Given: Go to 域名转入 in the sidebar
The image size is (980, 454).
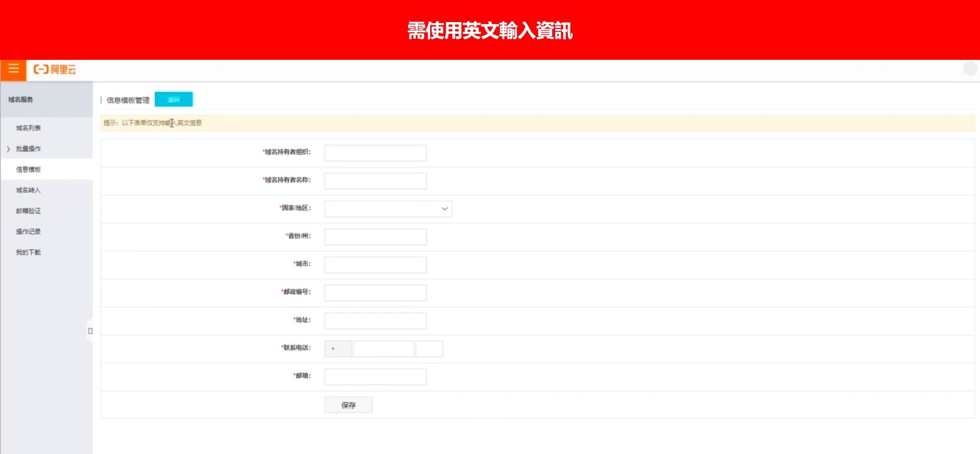Looking at the screenshot, I should click(28, 190).
